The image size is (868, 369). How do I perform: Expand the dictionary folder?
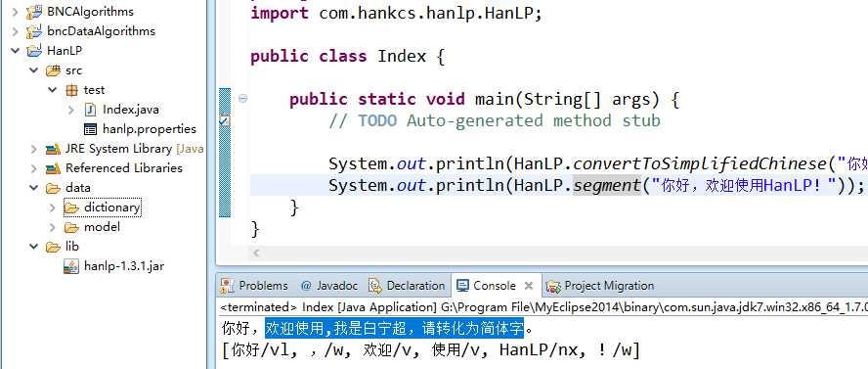52,208
